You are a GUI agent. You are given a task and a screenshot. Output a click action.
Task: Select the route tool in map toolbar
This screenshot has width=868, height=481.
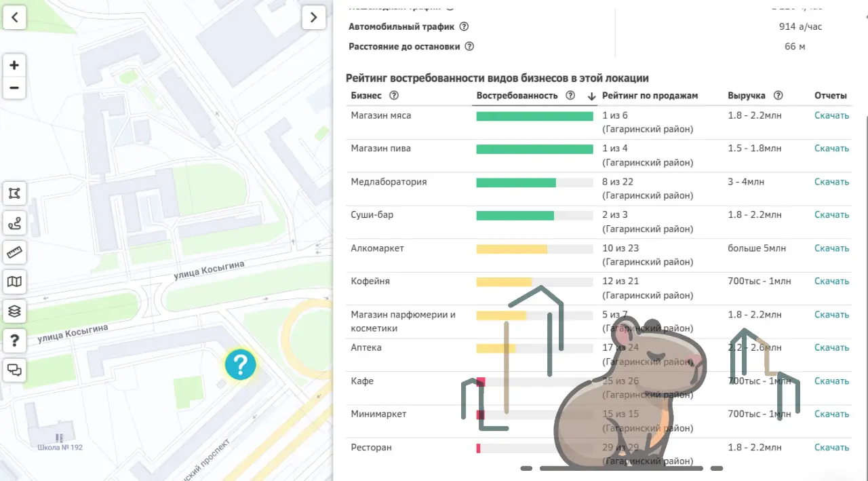point(14,223)
